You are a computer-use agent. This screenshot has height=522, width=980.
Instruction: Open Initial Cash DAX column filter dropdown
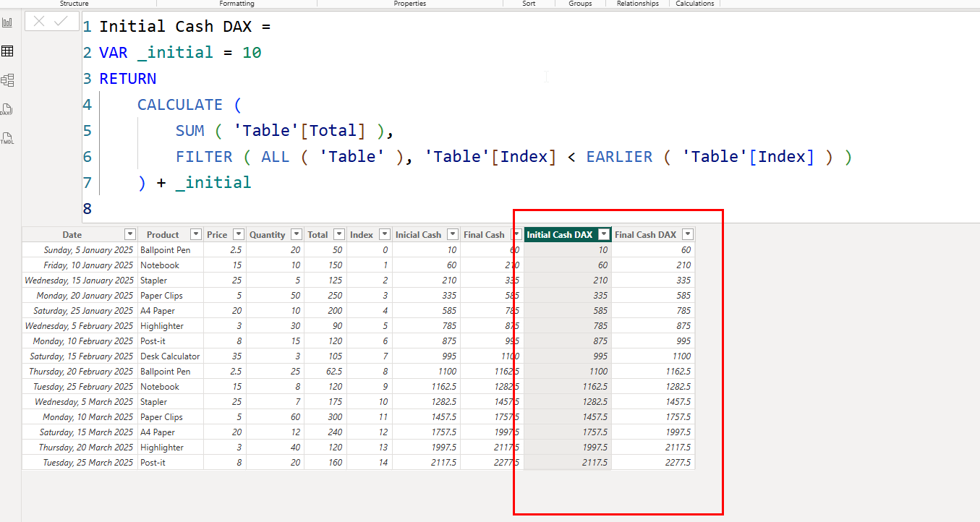point(604,234)
